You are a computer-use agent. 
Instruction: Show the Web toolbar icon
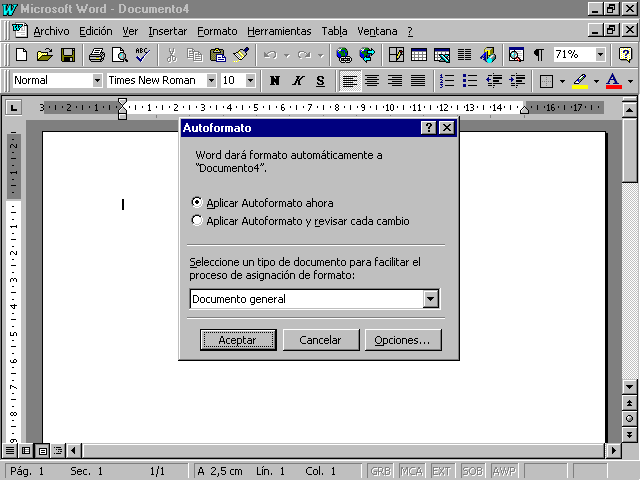click(x=367, y=55)
